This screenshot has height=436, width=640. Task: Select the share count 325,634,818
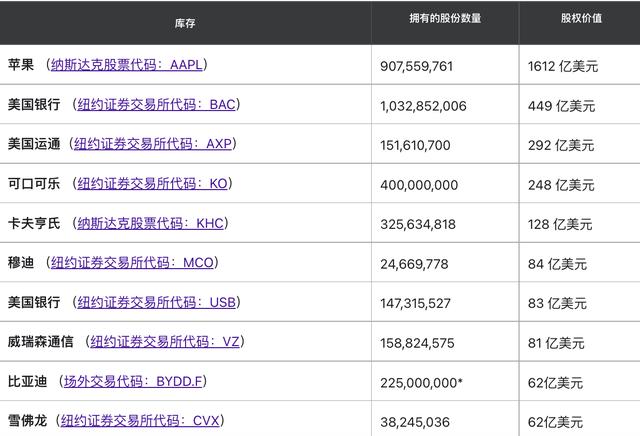coord(418,224)
